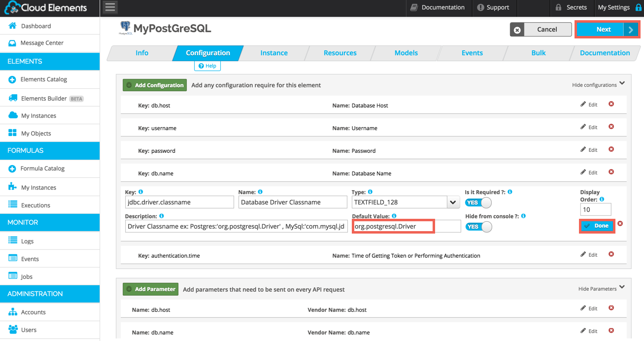Screen dimensions: 644x341
Task: Remove the jdbc.driver.classname configuration being edited
Action: [620, 224]
